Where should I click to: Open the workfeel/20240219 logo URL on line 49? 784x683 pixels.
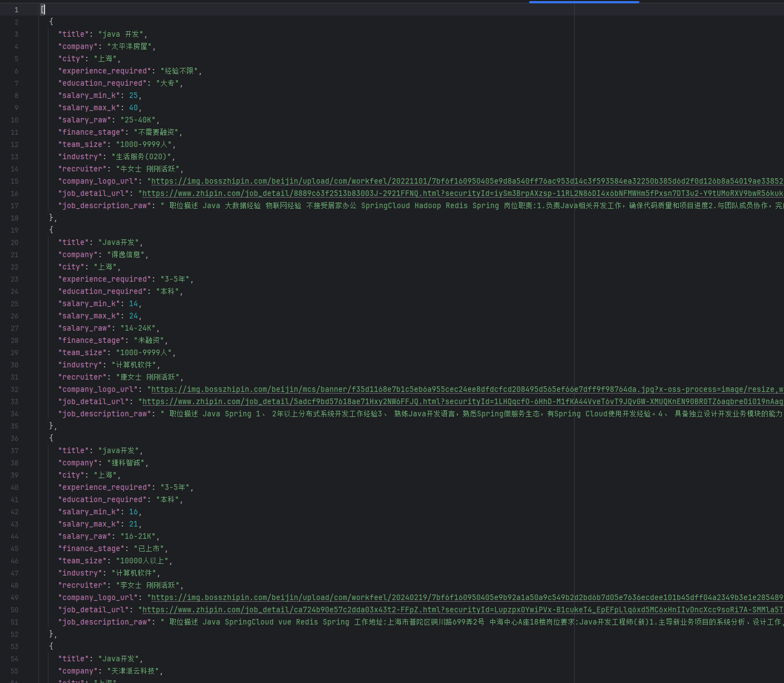(467, 597)
